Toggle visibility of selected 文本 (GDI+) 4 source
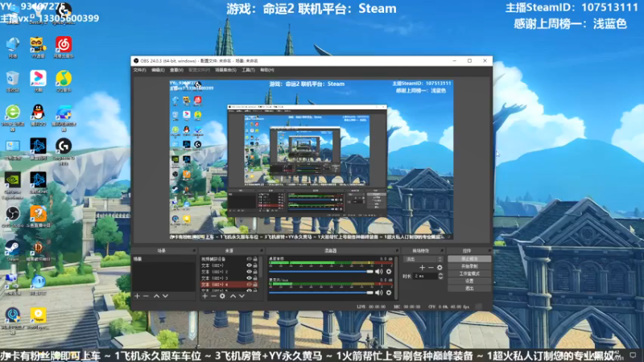Image resolution: width=644 pixels, height=362 pixels. tap(249, 285)
